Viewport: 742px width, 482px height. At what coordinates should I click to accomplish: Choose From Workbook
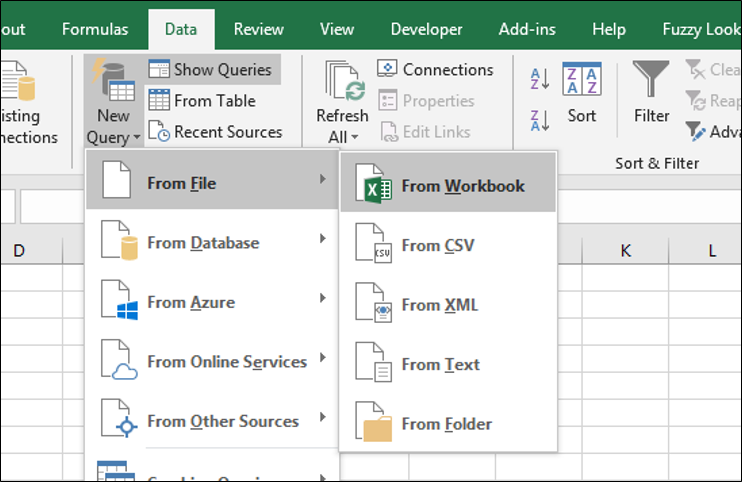(x=448, y=183)
